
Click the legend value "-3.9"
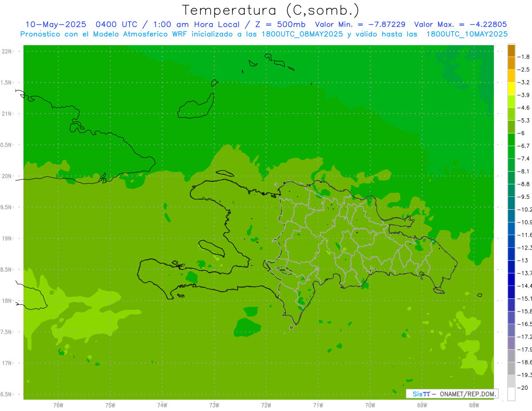[x=524, y=95]
